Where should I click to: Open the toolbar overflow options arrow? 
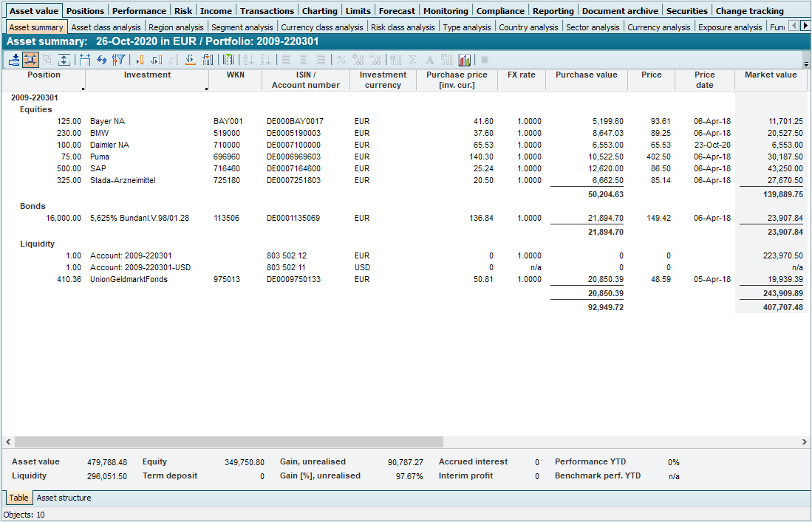806,64
